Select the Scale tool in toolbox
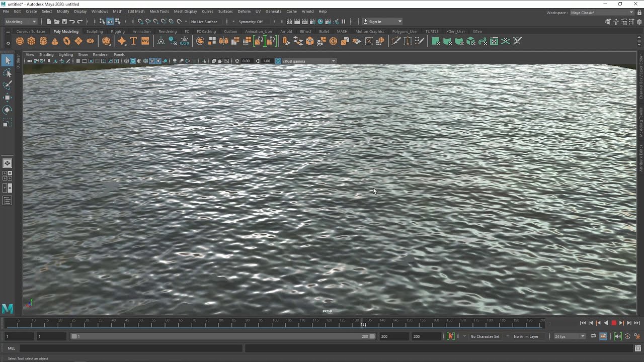 tap(8, 122)
